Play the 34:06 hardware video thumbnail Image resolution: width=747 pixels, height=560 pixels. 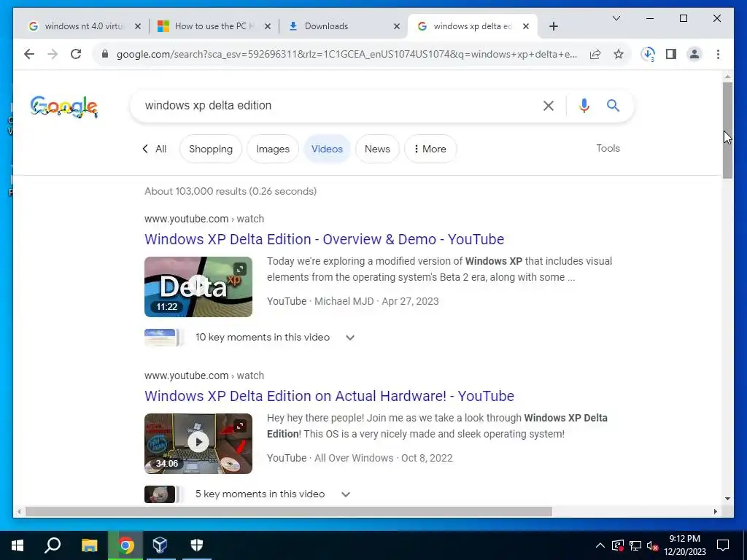[198, 443]
